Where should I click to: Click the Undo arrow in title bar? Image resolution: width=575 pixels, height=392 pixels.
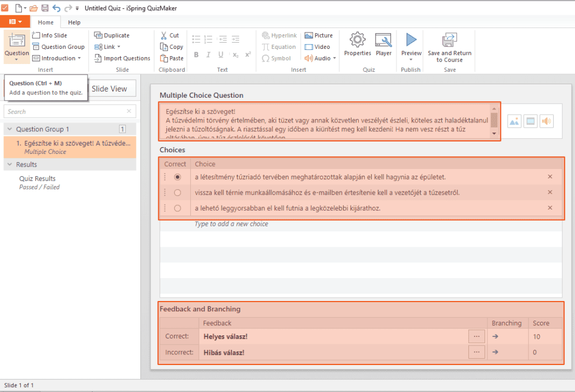57,8
